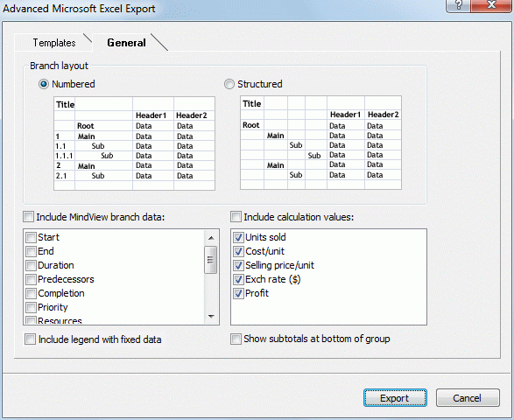Check the Start checkbox
The width and height of the screenshot is (514, 420).
tap(32, 237)
